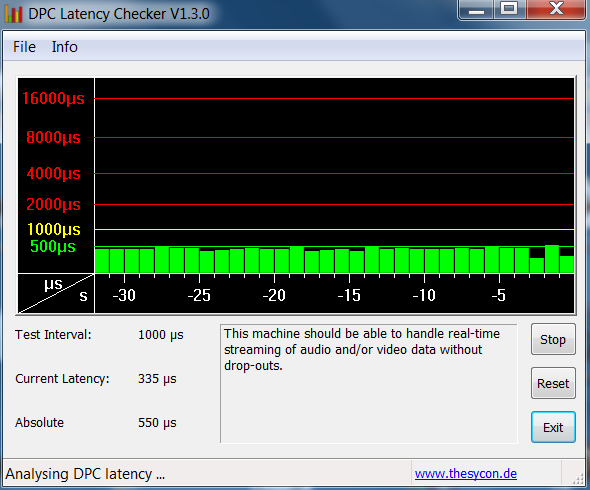
Task: Click the window resize grip in status bar
Action: tap(578, 478)
